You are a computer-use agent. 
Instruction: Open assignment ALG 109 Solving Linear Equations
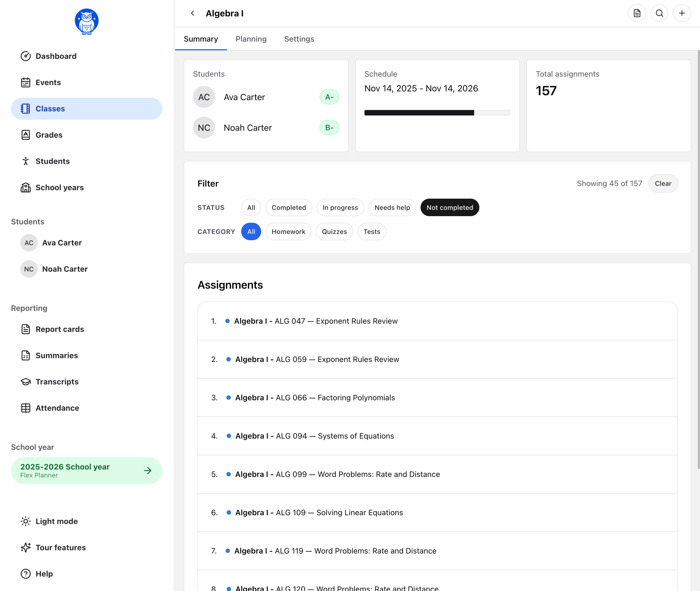(x=437, y=512)
